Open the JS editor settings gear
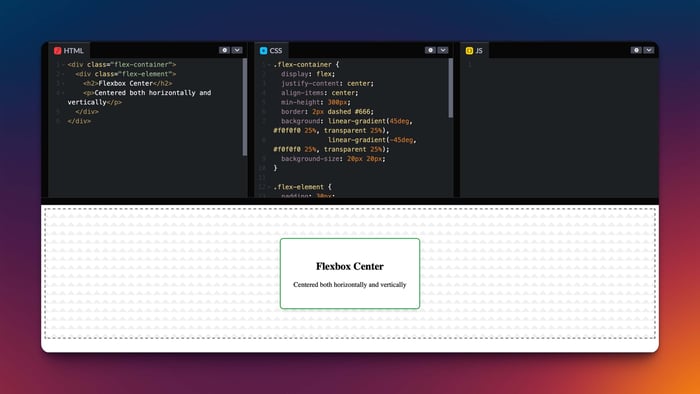The height and width of the screenshot is (394, 700). coord(636,50)
